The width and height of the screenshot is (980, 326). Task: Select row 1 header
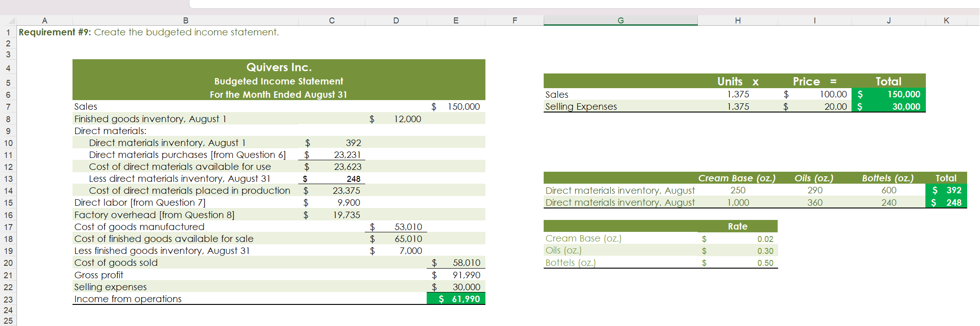click(8, 32)
